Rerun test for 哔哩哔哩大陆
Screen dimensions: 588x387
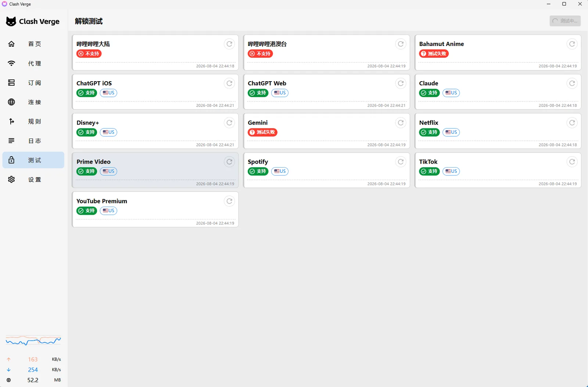(229, 44)
